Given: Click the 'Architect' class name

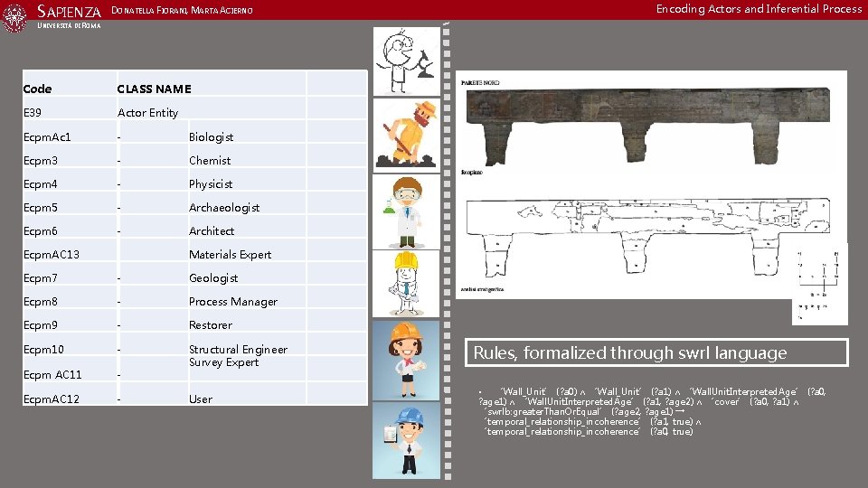Looking at the screenshot, I should pos(212,230).
